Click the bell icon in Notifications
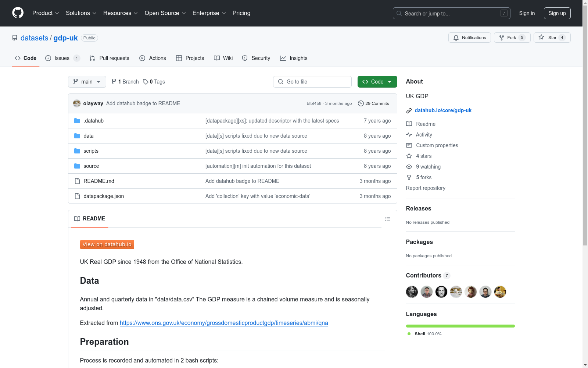 (456, 38)
